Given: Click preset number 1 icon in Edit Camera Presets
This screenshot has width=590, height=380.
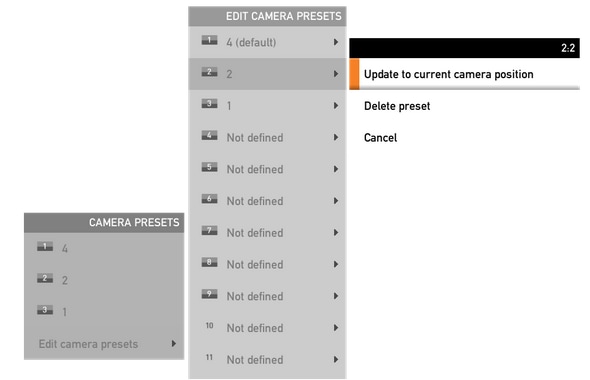Looking at the screenshot, I should tap(209, 40).
